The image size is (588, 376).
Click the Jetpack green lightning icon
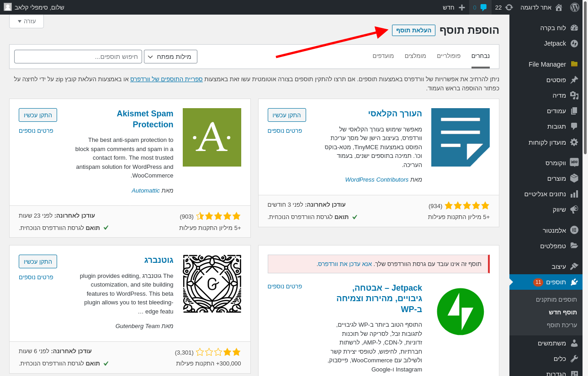coord(460,312)
